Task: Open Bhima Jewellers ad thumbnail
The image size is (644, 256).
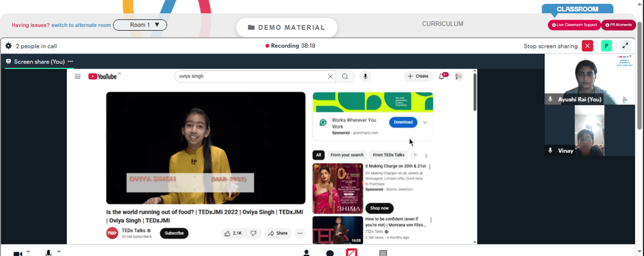Action: coord(337,188)
